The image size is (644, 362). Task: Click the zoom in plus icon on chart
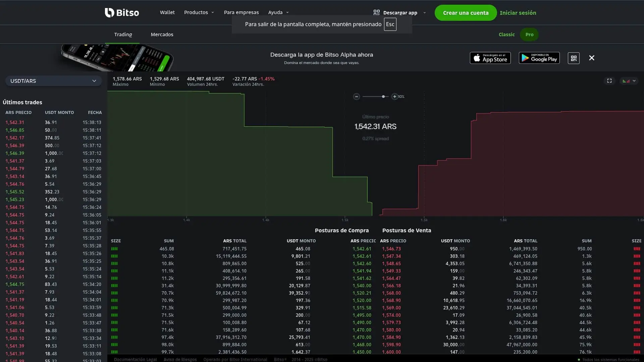tap(394, 97)
